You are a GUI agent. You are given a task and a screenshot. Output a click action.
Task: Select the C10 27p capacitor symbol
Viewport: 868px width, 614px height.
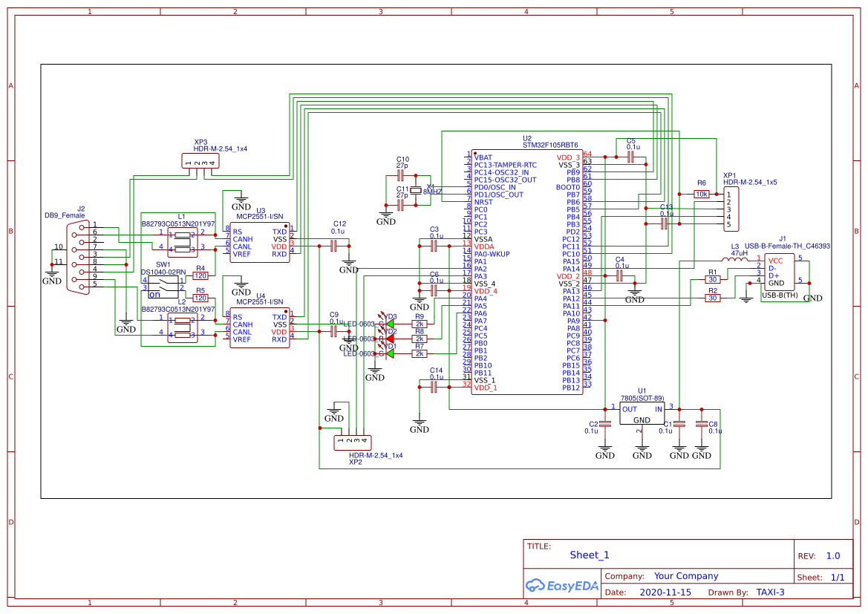point(402,176)
